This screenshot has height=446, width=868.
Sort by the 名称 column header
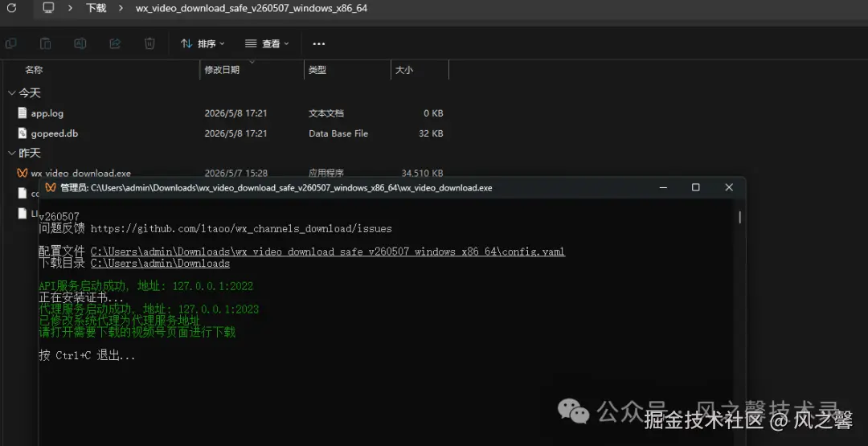34,70
